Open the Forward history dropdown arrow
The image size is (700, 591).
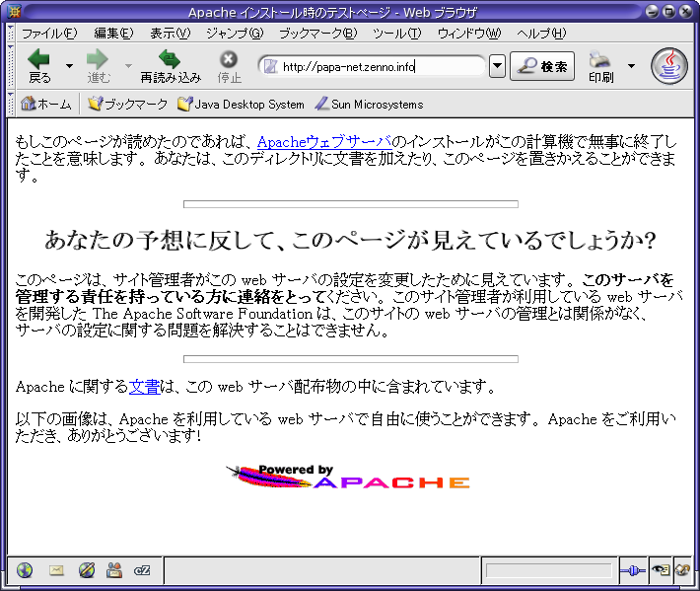point(128,66)
